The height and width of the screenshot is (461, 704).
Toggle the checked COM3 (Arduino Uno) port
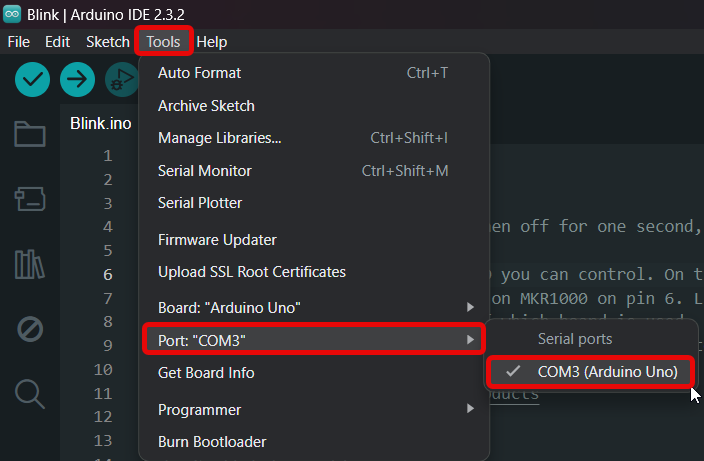click(590, 372)
